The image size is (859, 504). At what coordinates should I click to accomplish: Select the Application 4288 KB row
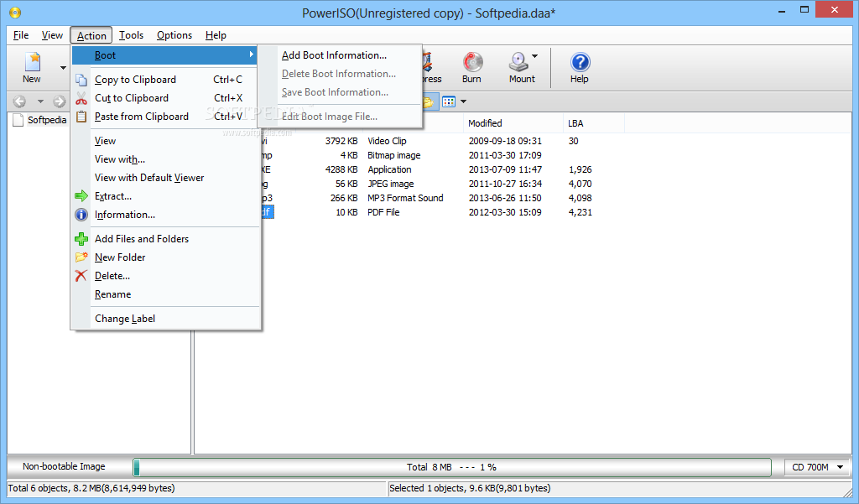[427, 169]
